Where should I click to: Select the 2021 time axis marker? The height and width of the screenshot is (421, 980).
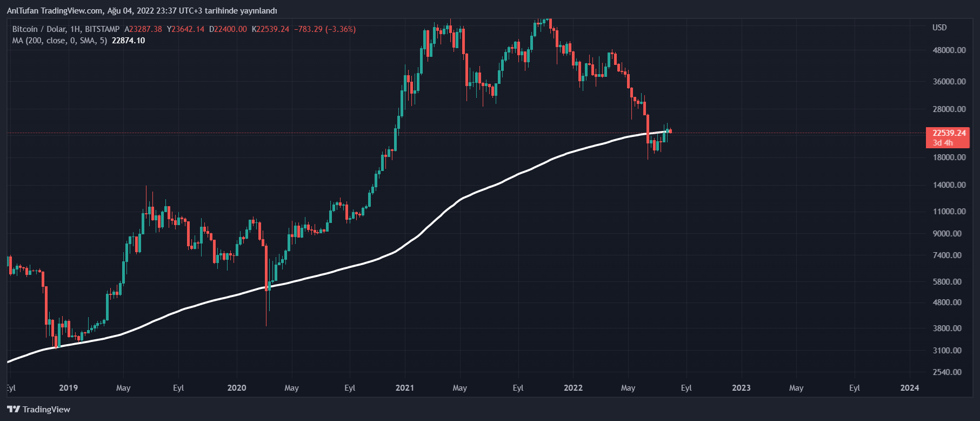405,388
